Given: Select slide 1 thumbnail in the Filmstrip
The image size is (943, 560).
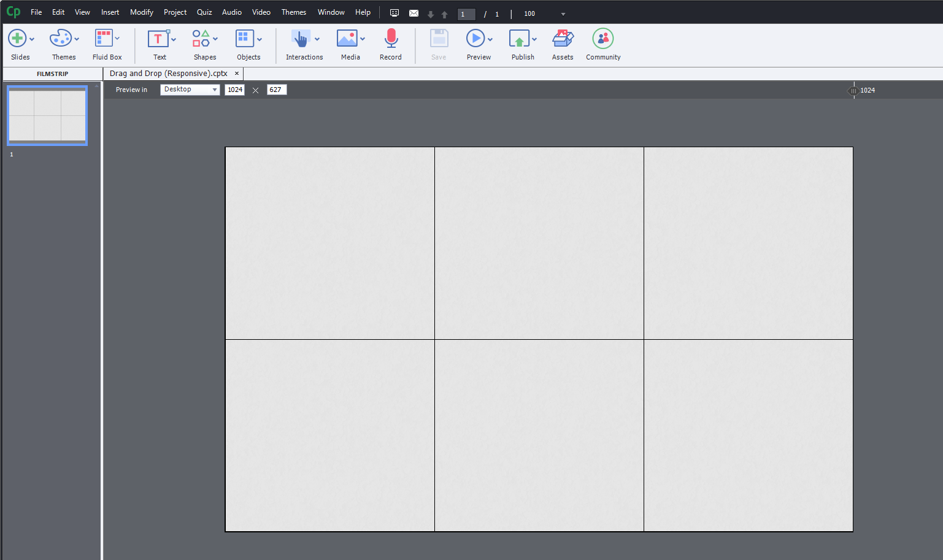Looking at the screenshot, I should pos(47,115).
